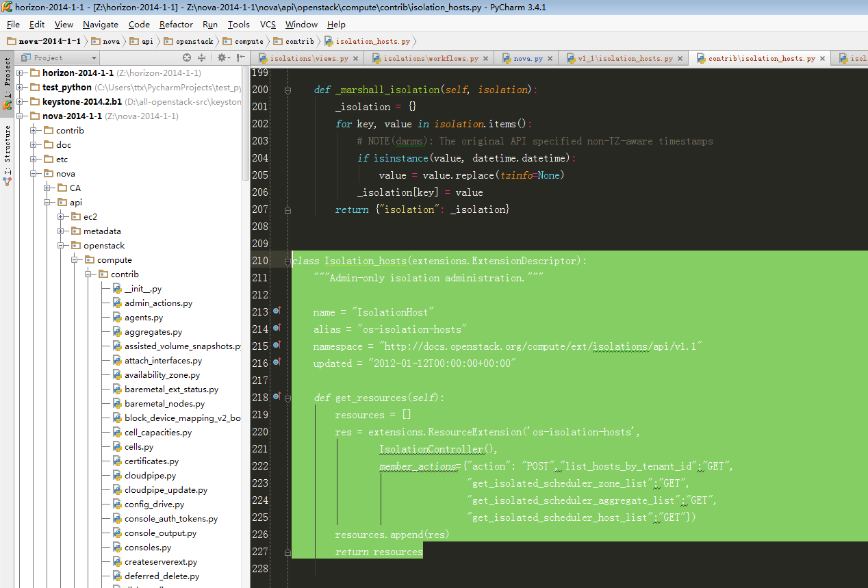868x588 pixels.
Task: Open the File menu
Action: pos(13,24)
